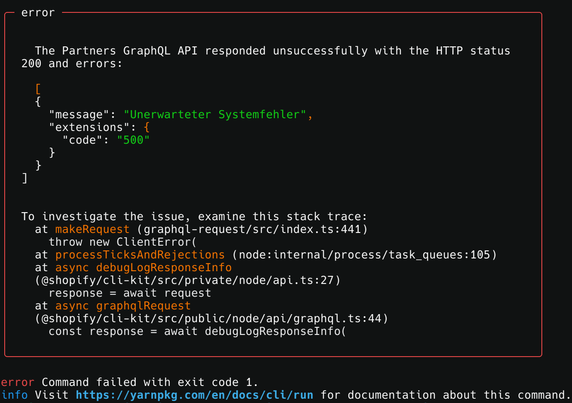Click the "200 and errors:" line
The height and width of the screenshot is (403, 572).
72,63
